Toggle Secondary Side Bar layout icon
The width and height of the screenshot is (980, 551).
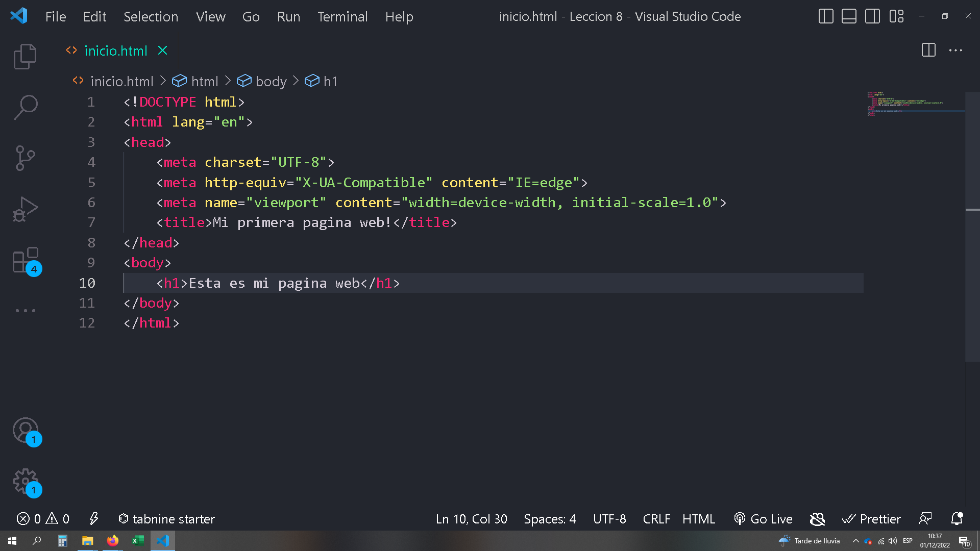pos(872,16)
